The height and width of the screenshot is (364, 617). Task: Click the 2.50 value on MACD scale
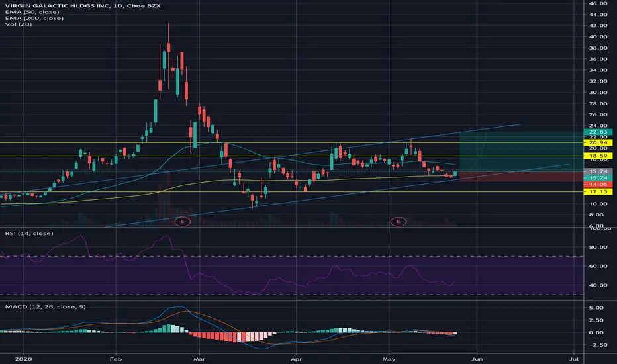click(596, 320)
